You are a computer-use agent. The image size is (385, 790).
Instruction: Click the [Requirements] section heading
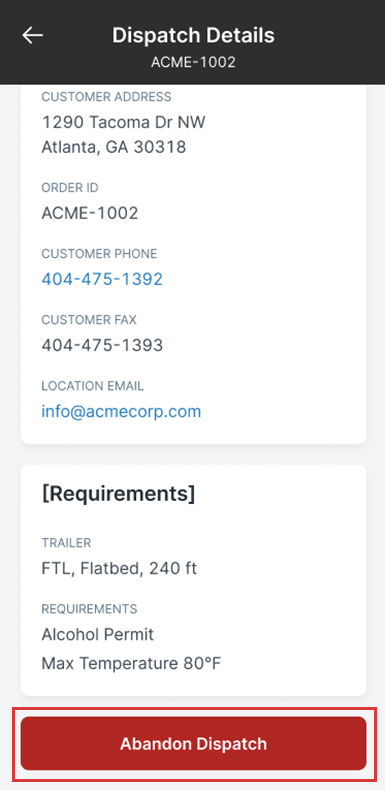pyautogui.click(x=118, y=494)
